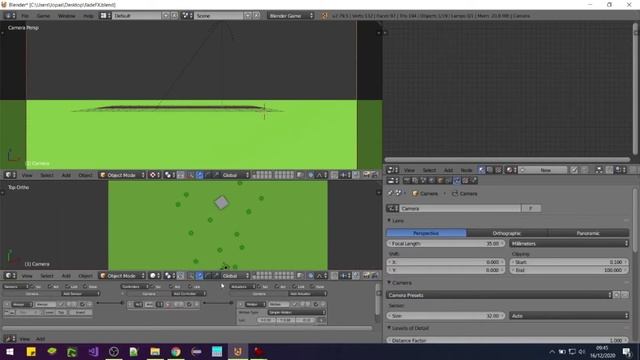Open the Info editor type selector icon

[10, 16]
